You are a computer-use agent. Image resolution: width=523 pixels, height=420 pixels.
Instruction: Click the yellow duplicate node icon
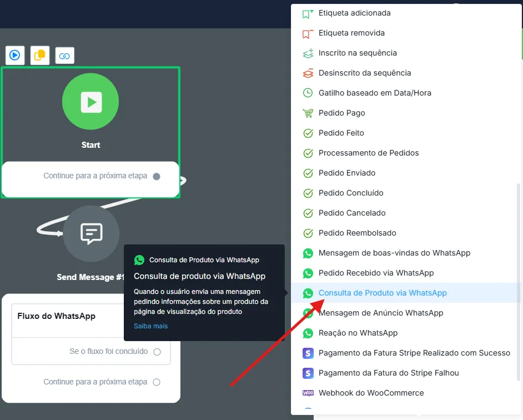pos(39,55)
